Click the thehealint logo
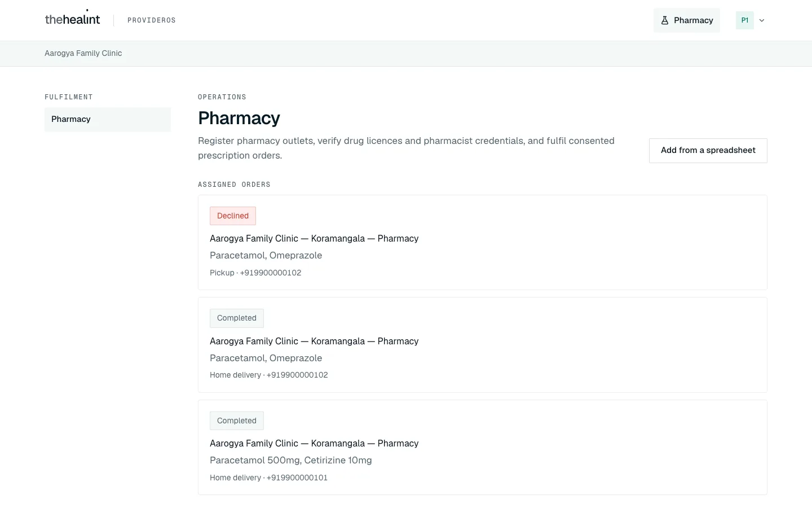This screenshot has height=508, width=812. pos(72,19)
